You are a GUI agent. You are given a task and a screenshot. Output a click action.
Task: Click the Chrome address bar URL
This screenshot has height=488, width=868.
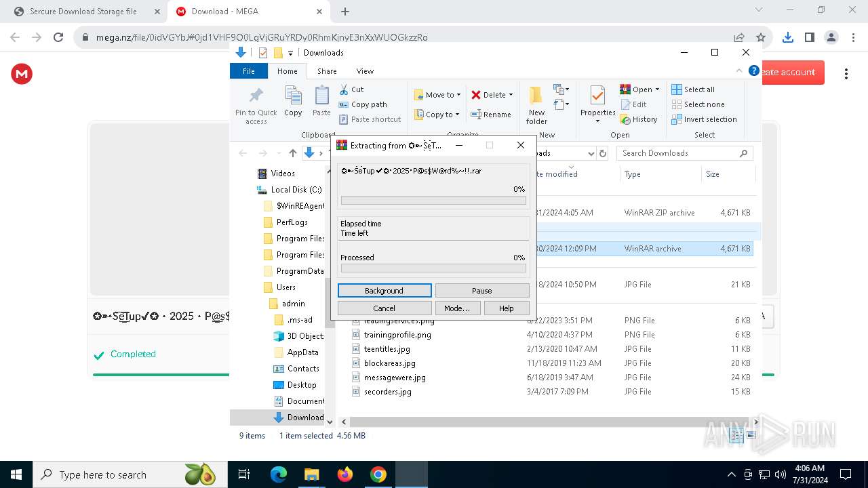pos(262,37)
